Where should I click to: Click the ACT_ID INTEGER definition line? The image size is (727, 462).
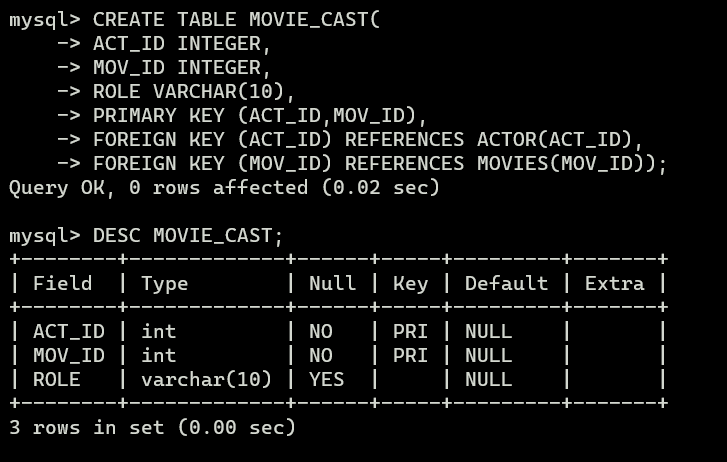(182, 44)
